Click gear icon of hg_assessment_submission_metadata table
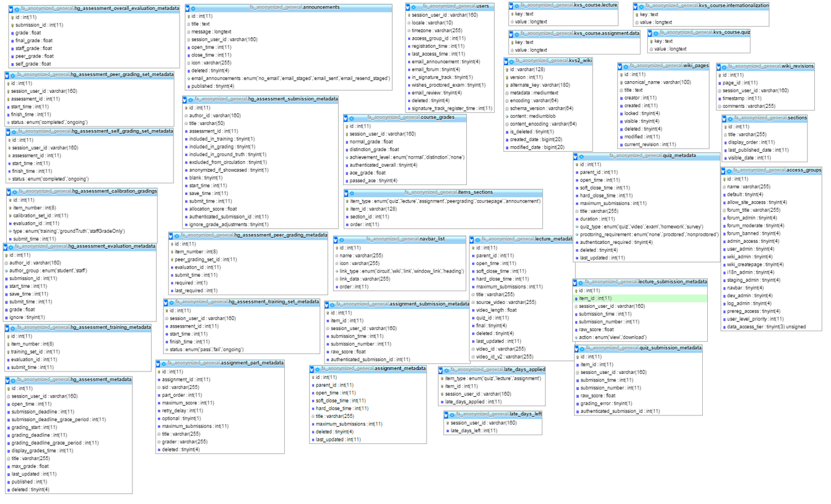The image size is (831, 504). (190, 99)
